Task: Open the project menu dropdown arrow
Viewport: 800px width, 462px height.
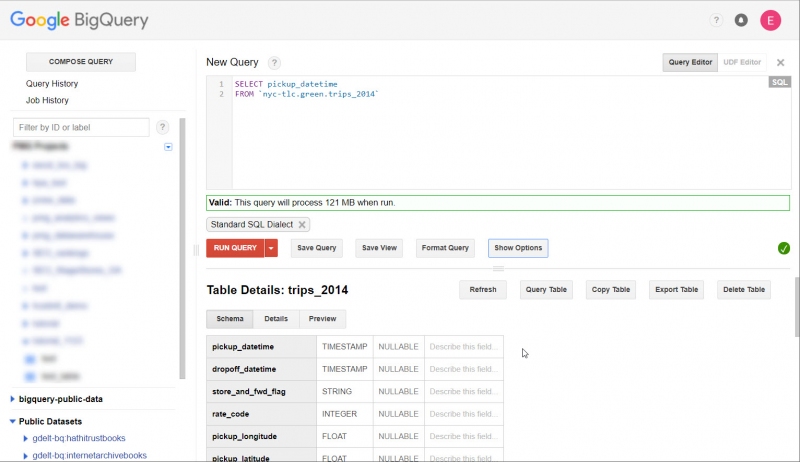Action: [168, 147]
